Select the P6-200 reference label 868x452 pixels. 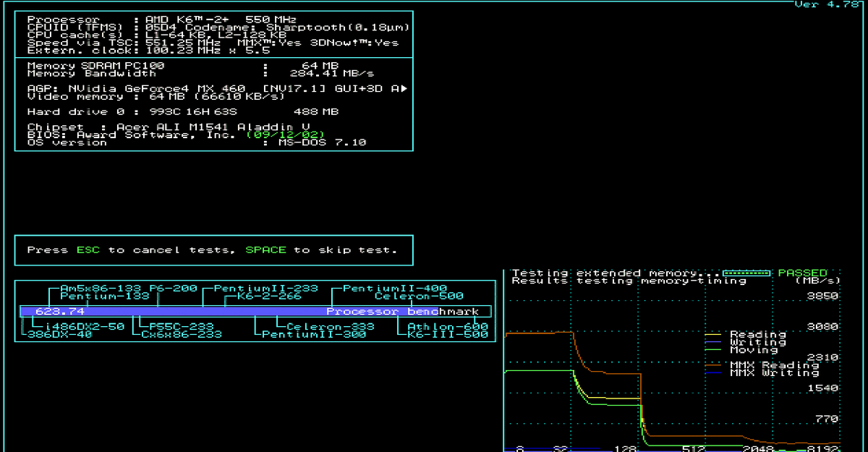tap(173, 288)
